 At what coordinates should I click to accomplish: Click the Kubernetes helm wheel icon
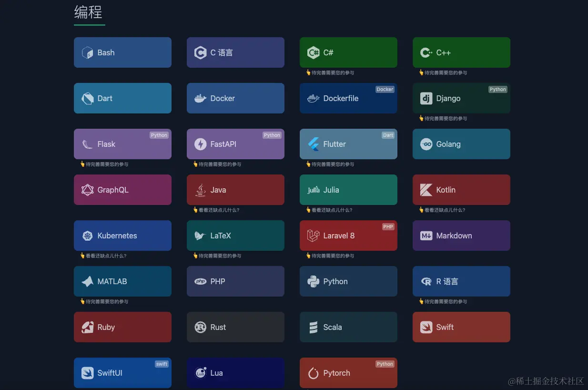coord(87,236)
